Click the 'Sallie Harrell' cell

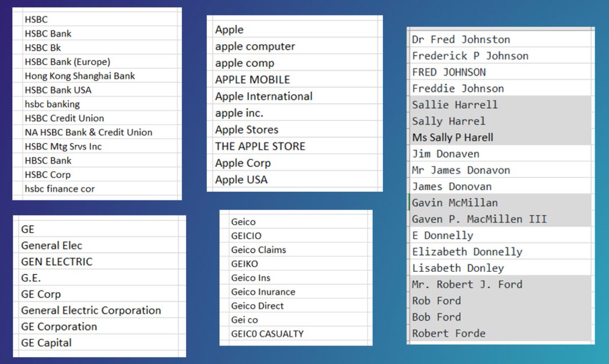[500, 104]
